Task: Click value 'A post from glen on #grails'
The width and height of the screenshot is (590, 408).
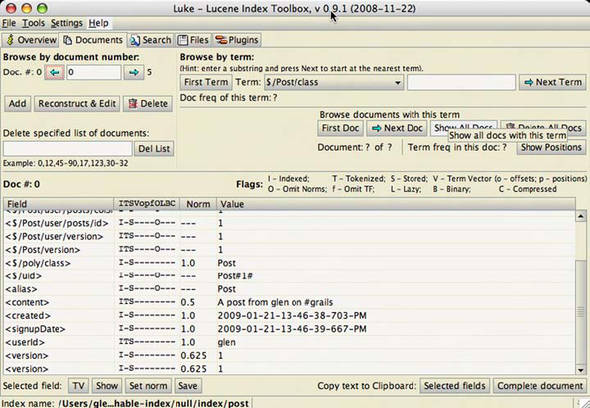Action: (275, 302)
